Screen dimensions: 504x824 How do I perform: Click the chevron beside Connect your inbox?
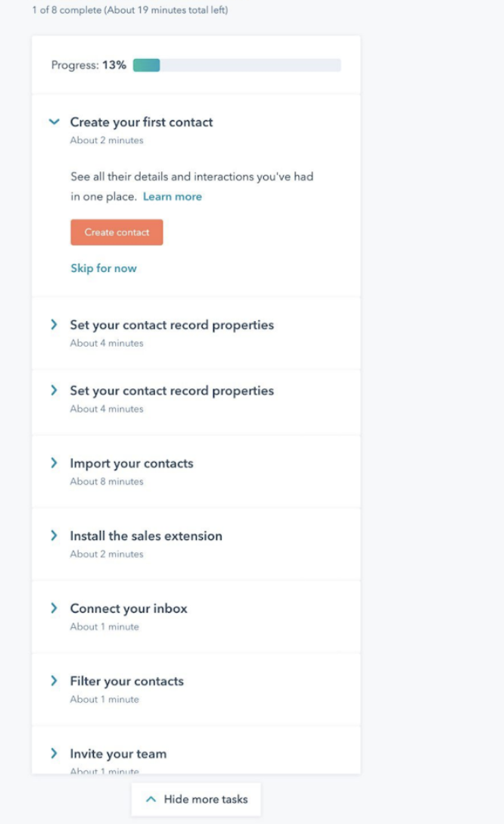point(54,608)
